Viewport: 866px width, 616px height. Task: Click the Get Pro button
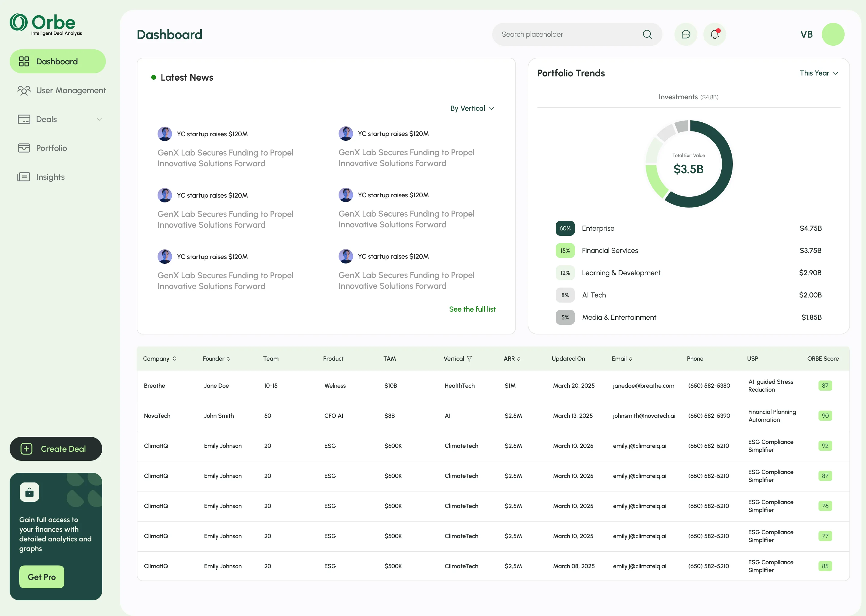(42, 577)
